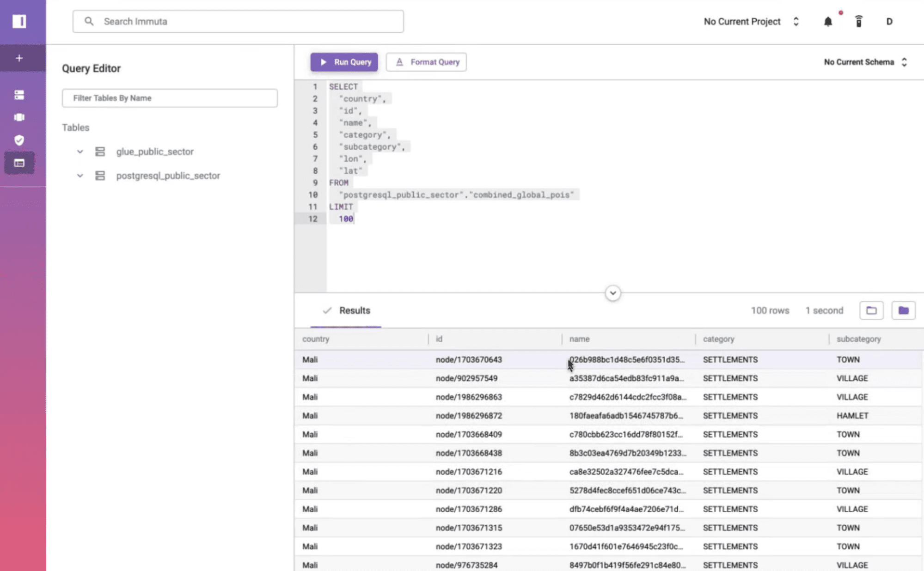Click the SELECT keyword on line 1
The height and width of the screenshot is (571, 924).
343,86
